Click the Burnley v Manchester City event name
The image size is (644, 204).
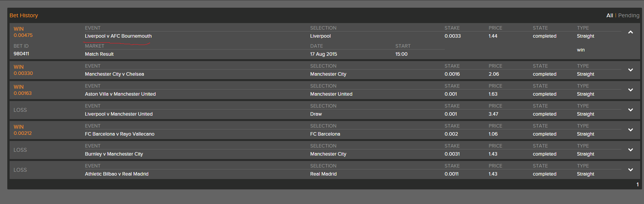(x=114, y=154)
